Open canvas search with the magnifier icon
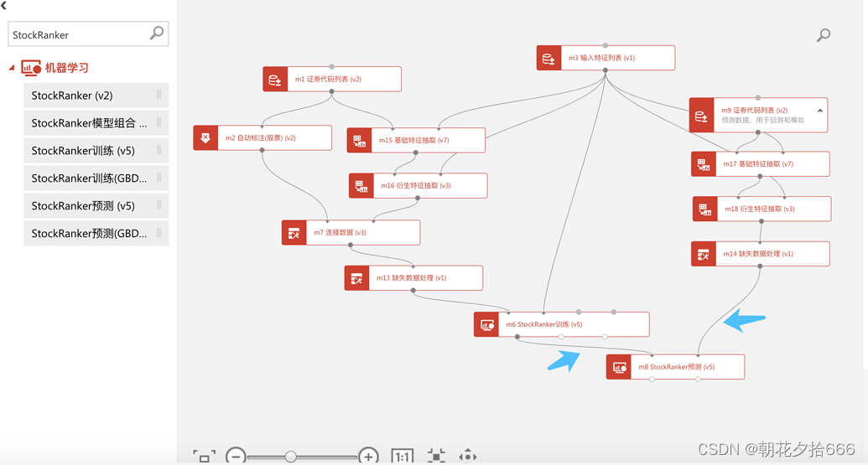 [824, 35]
